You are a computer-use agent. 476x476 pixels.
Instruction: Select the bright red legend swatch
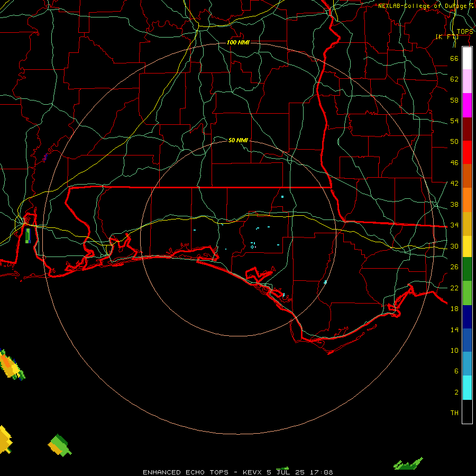[467, 152]
